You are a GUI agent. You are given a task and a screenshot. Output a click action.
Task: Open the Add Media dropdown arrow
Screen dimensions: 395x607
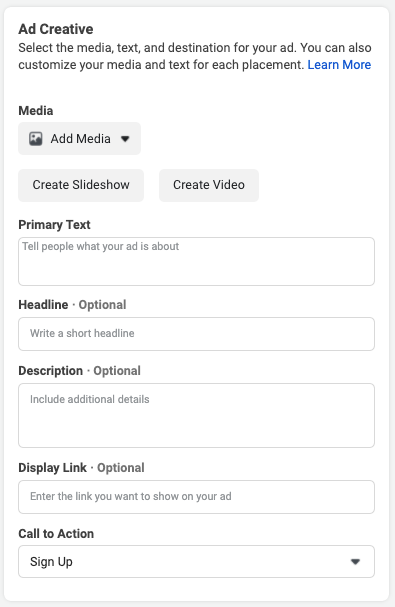(125, 139)
